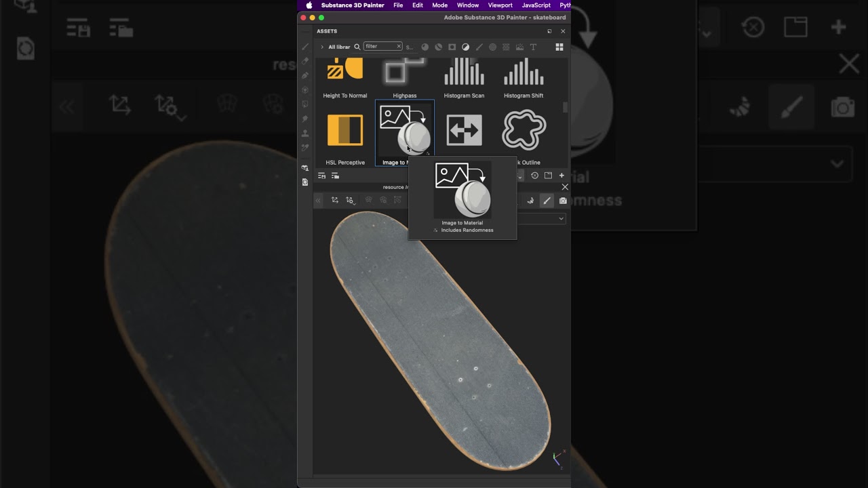This screenshot has height=488, width=868.
Task: Select the Smudge tool in left toolbar
Action: [305, 119]
